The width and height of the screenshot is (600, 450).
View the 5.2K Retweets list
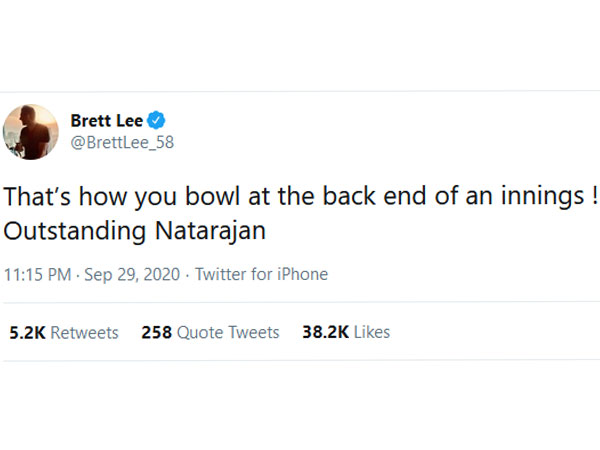point(63,332)
